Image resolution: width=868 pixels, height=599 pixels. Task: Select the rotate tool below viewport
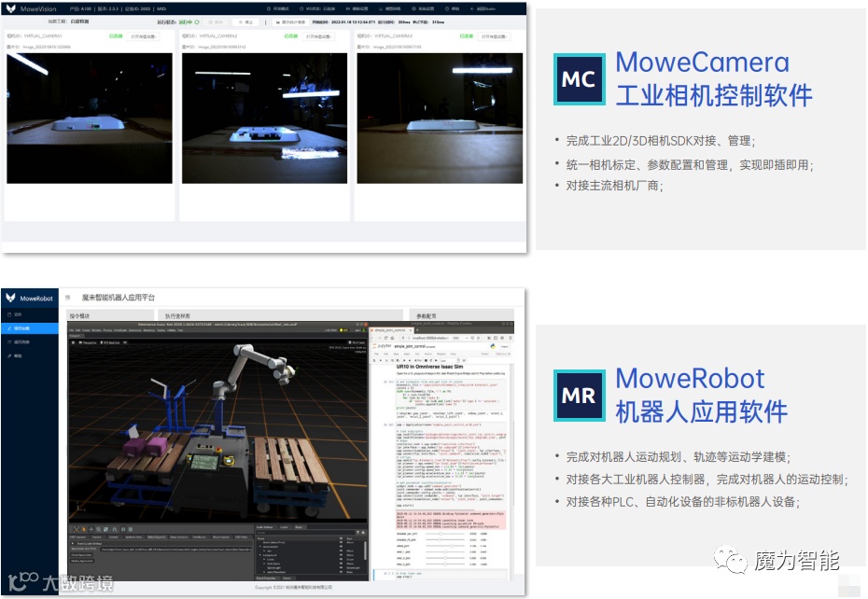[x=99, y=529]
